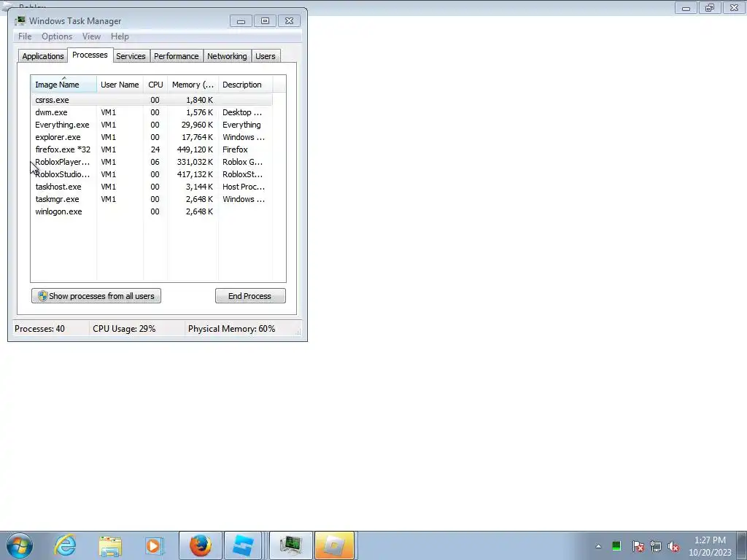Minimize the Windows Task Manager window
The width and height of the screenshot is (747, 560).
241,21
